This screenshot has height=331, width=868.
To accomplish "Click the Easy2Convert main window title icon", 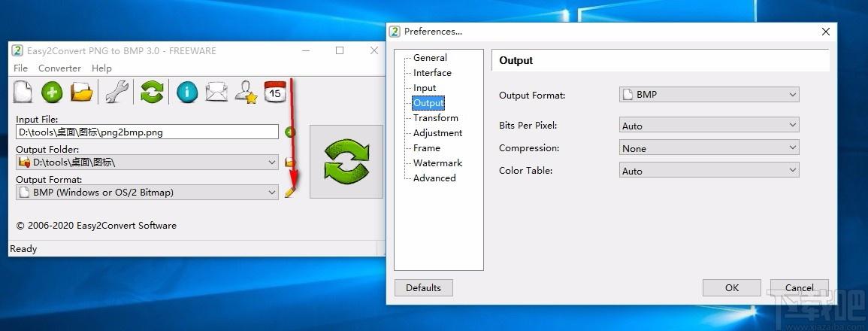I will tap(18, 50).
